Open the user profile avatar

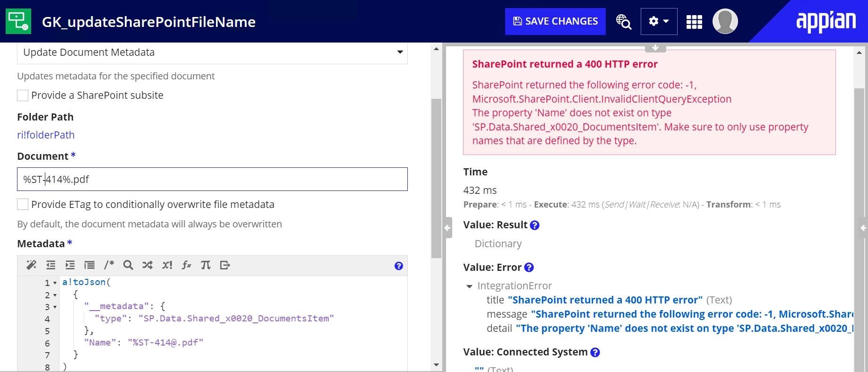coord(725,21)
